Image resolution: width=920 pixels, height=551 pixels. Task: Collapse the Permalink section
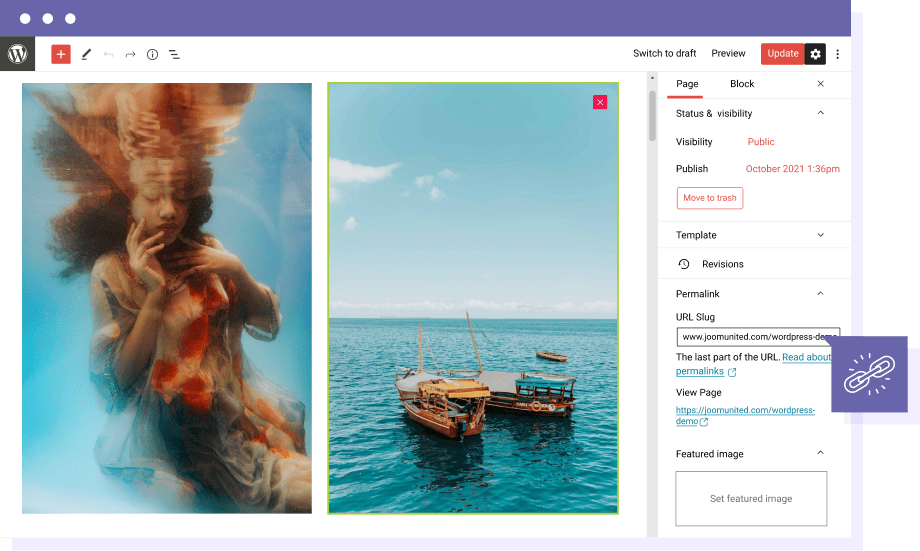pyautogui.click(x=821, y=294)
